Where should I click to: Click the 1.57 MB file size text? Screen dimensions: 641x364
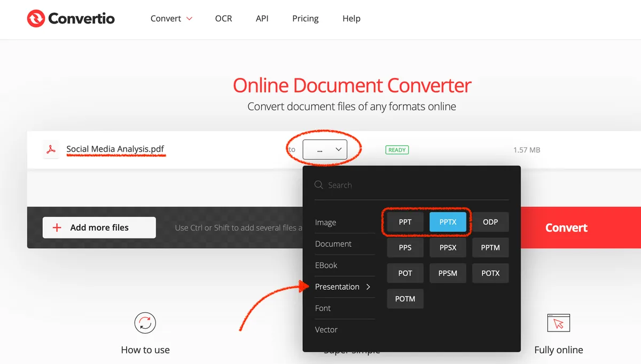coord(527,150)
